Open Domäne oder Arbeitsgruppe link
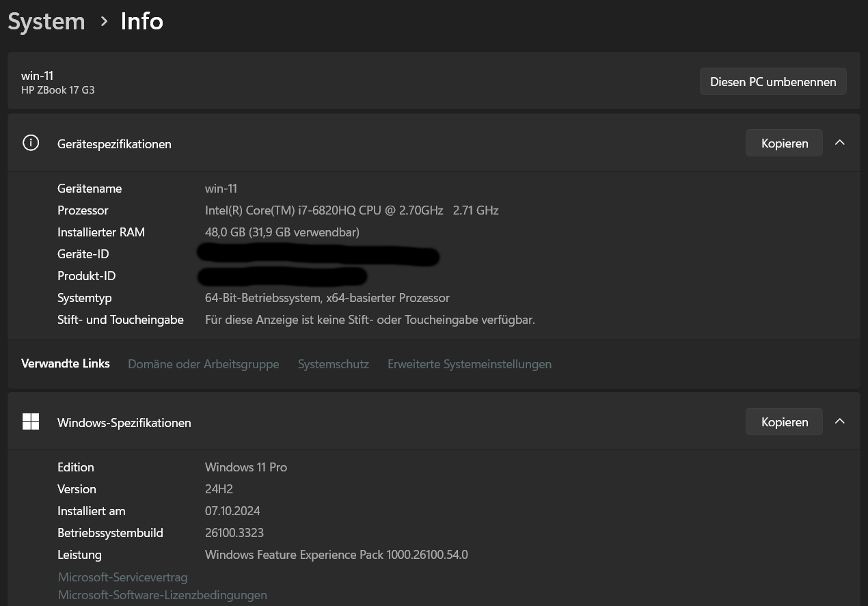Image resolution: width=868 pixels, height=606 pixels. tap(204, 364)
